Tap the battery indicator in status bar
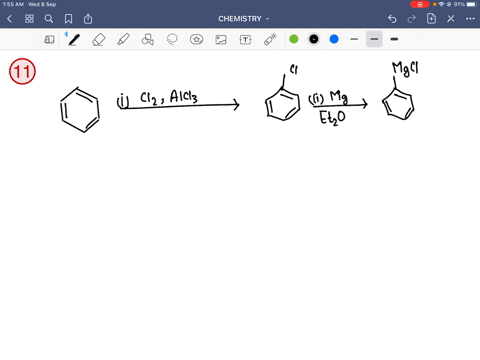Viewport: 480px width, 360px height. coord(472,4)
